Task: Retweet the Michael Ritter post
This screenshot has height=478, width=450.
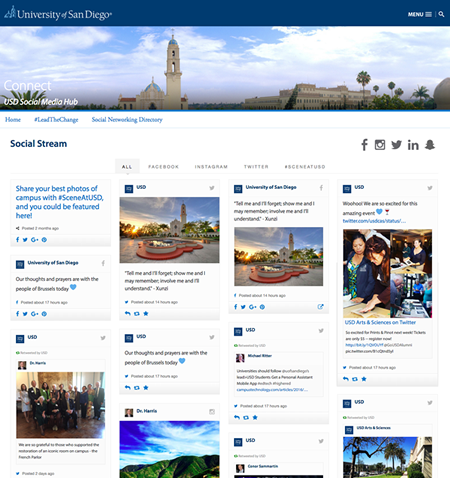Action: coord(246,417)
